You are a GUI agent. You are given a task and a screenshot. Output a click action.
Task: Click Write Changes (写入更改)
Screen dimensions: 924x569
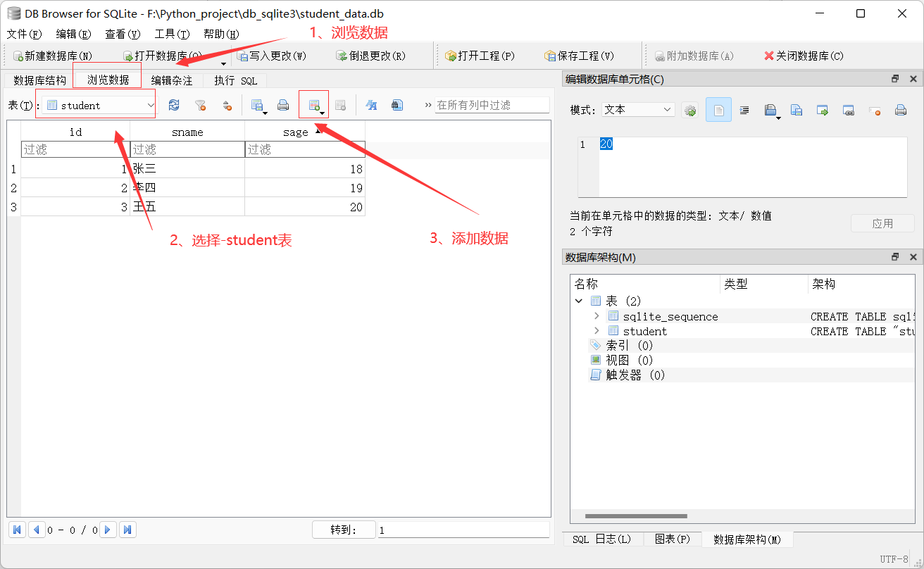pyautogui.click(x=271, y=56)
